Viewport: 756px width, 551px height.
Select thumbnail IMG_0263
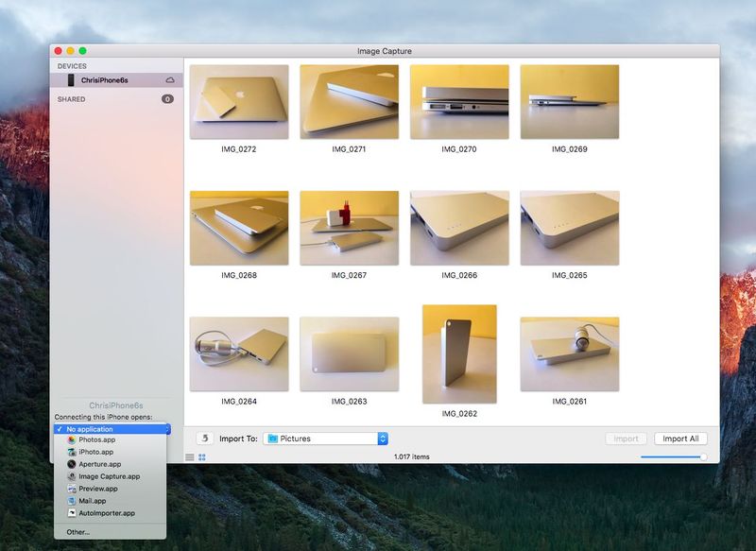(x=349, y=353)
